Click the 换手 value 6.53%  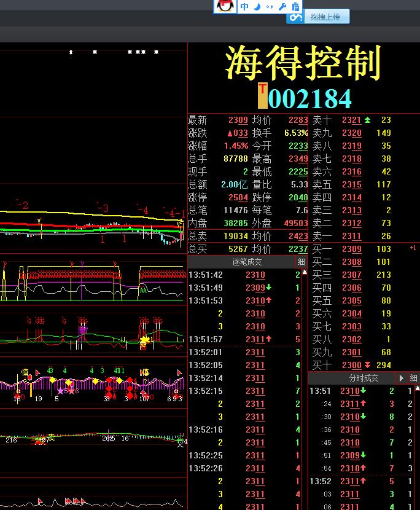pos(296,133)
